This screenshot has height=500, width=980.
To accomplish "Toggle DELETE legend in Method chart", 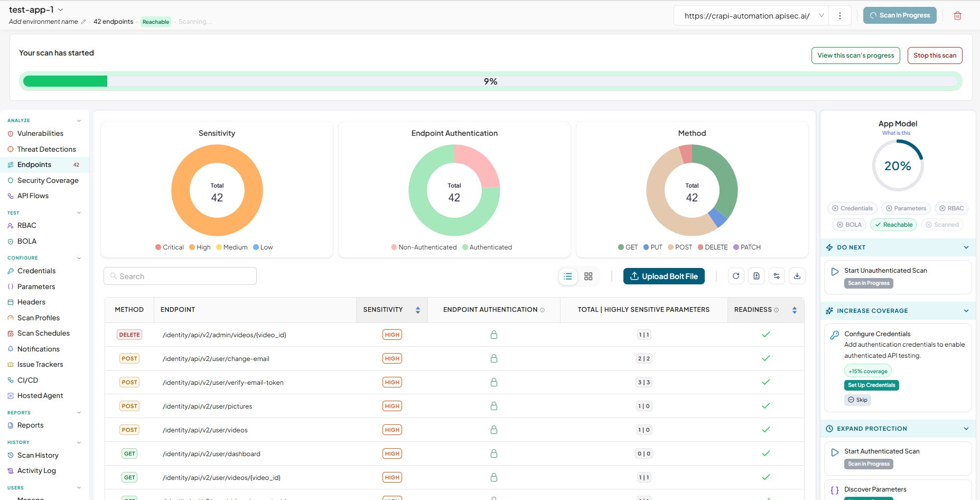I will click(x=713, y=247).
